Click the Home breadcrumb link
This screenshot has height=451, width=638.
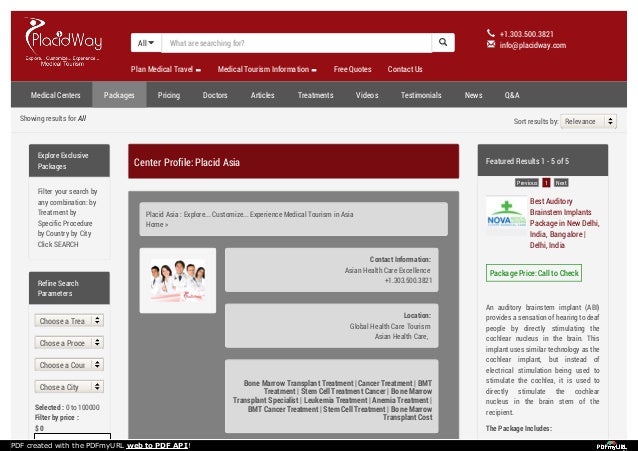[155, 224]
